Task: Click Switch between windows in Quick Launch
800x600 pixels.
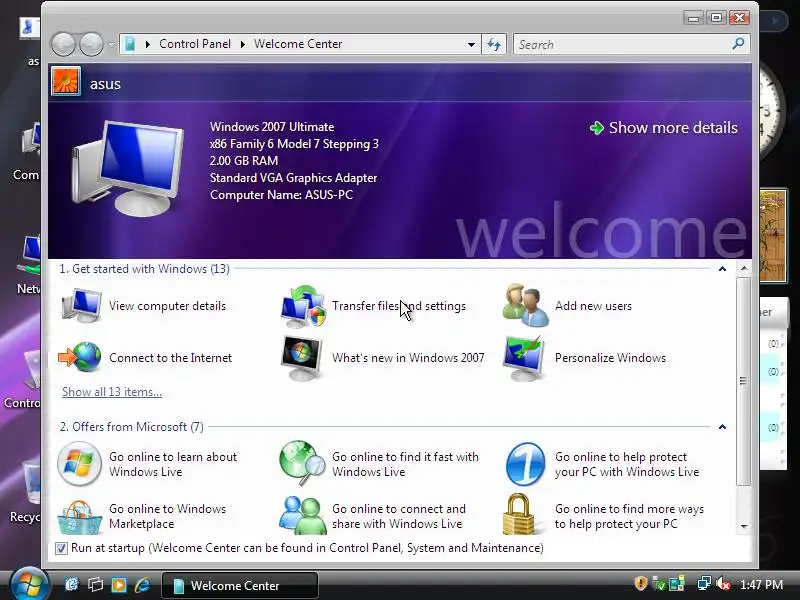Action: [95, 585]
